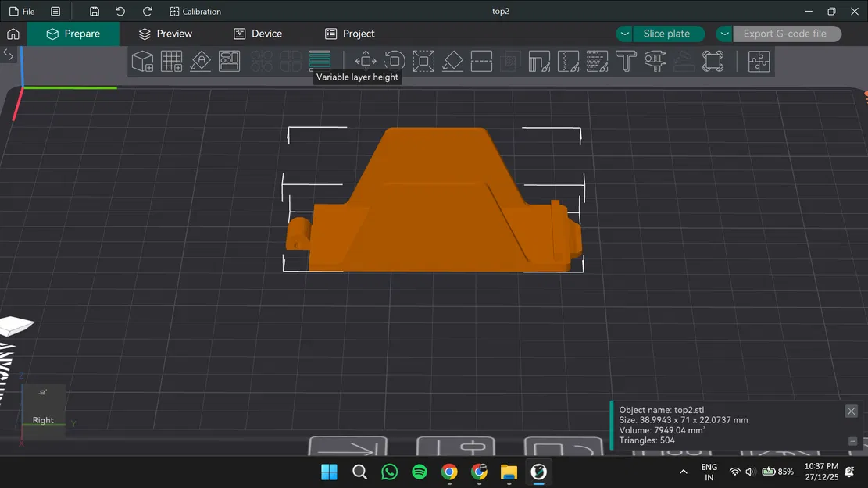Image resolution: width=868 pixels, height=488 pixels.
Task: Dismiss the top2.stl object info notification
Action: point(852,411)
